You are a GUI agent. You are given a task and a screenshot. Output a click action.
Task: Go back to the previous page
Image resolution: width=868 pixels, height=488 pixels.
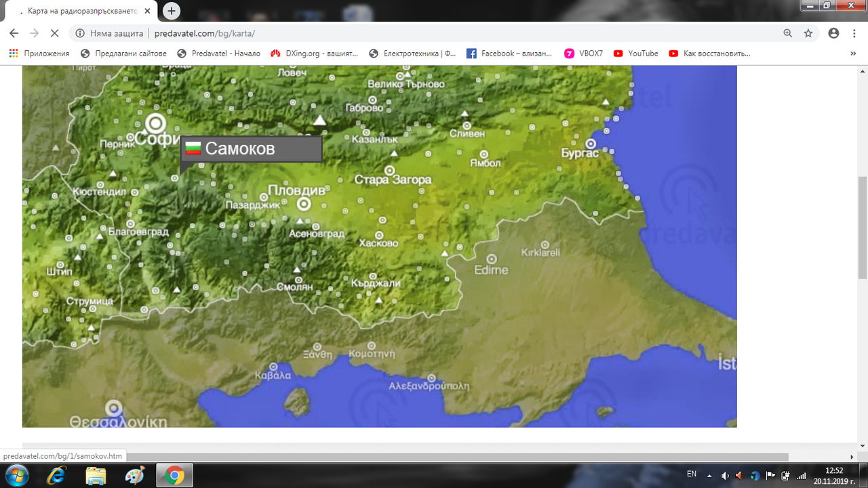[14, 33]
